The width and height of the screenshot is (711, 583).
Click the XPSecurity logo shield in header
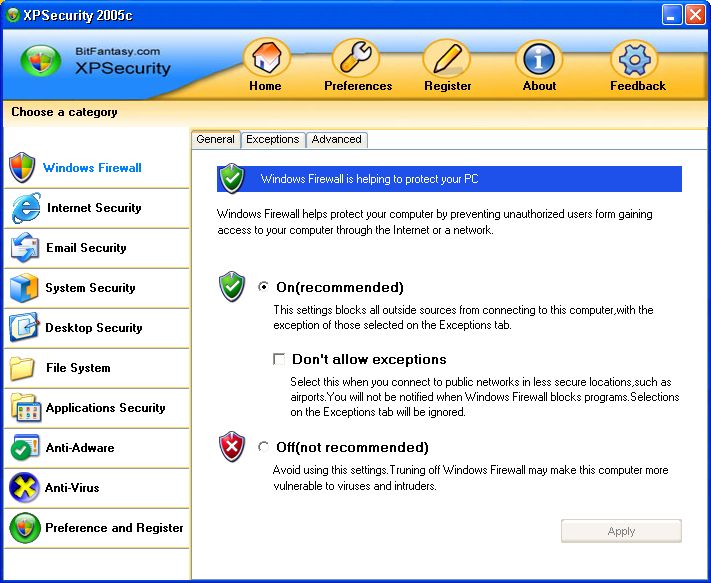point(41,61)
